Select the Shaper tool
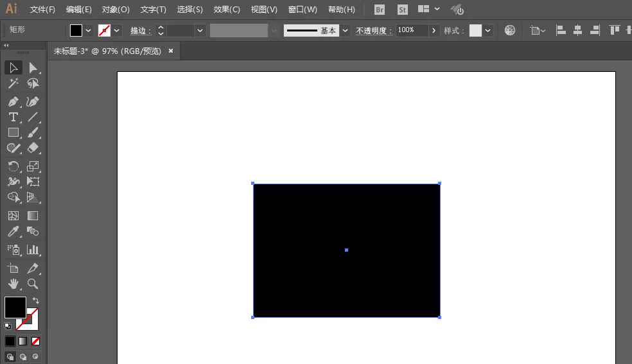 pos(13,148)
